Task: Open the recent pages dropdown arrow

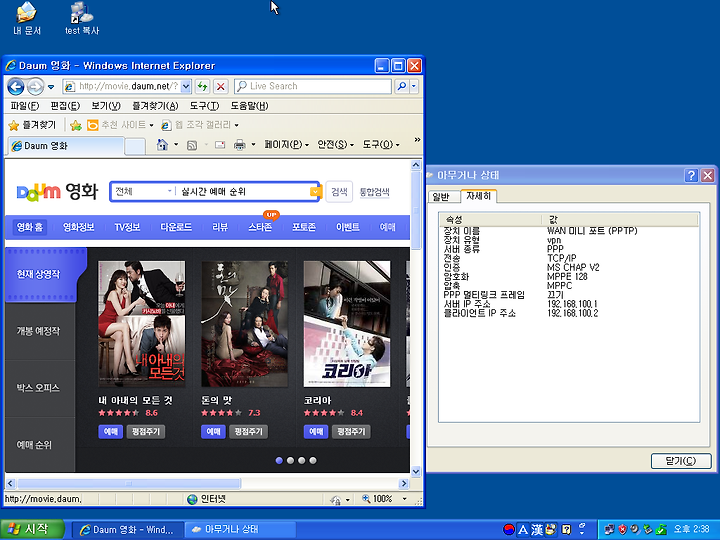Action: 51,87
